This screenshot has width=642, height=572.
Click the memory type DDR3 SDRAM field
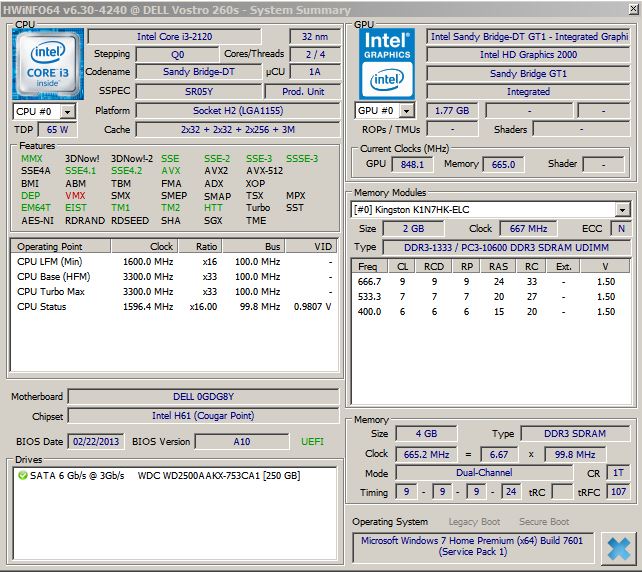(x=575, y=434)
